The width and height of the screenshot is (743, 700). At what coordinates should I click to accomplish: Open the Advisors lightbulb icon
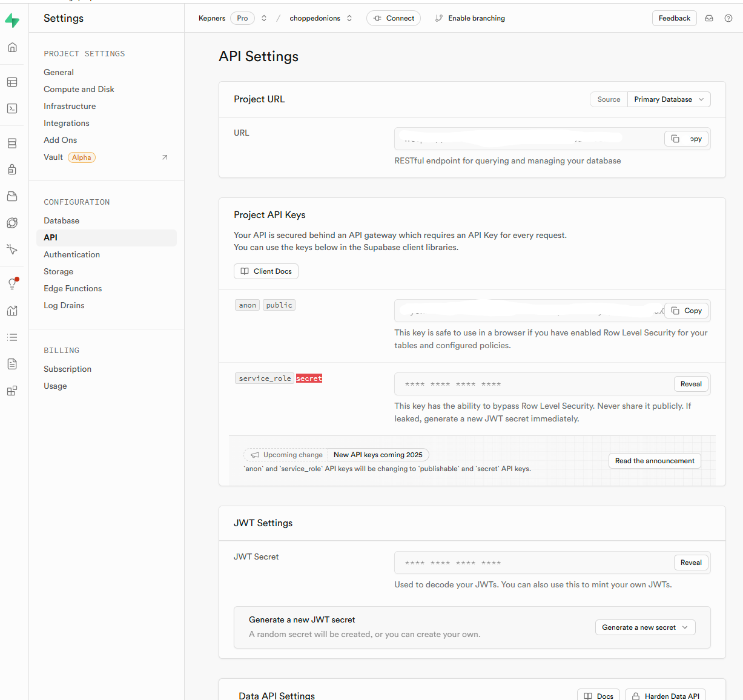tap(12, 283)
